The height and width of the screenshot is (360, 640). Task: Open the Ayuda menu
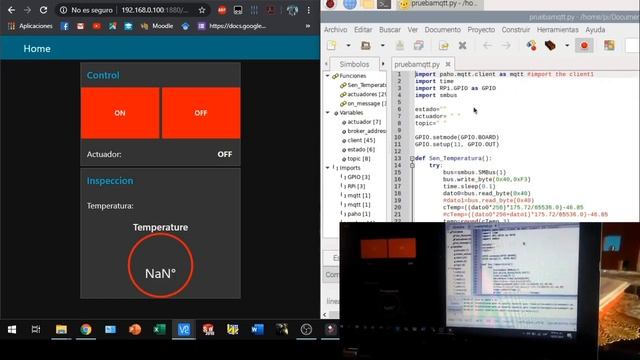[595, 30]
